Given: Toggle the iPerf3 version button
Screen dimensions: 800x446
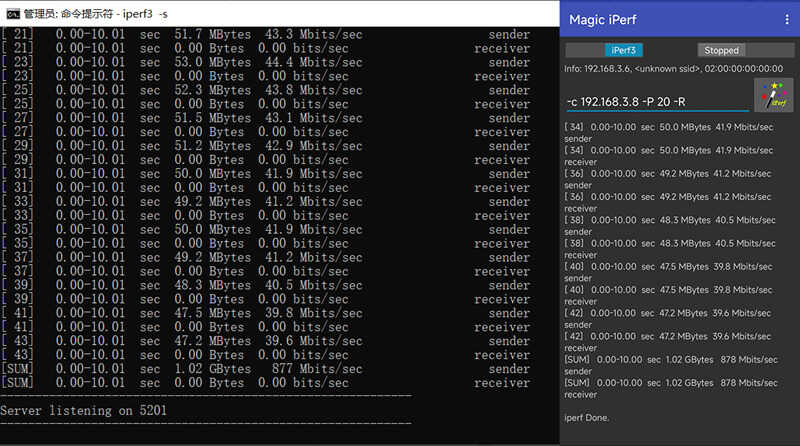Looking at the screenshot, I should pos(623,50).
